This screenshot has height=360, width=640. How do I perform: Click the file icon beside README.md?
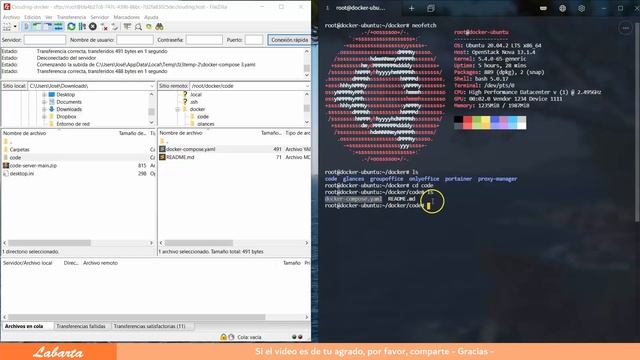(162, 157)
